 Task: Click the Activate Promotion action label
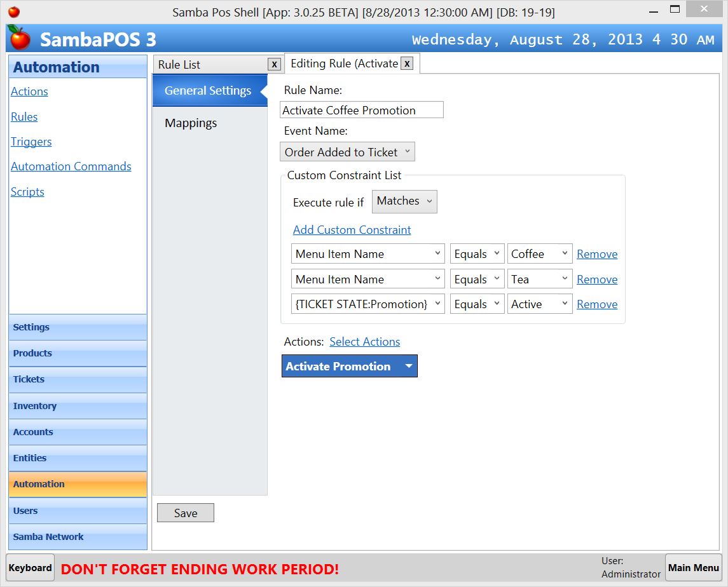click(x=338, y=366)
